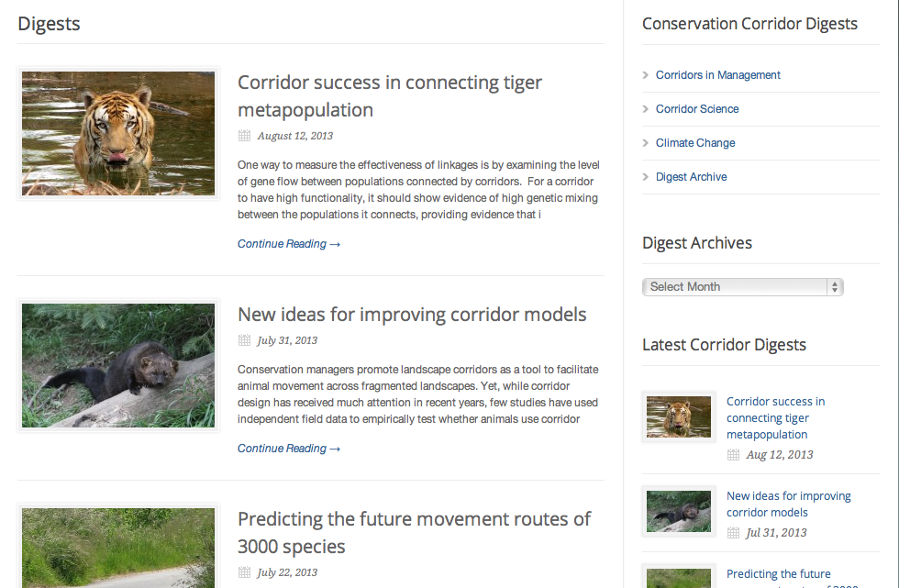The image size is (899, 588).
Task: Open the Select Month archive dropdown
Action: coord(742,287)
